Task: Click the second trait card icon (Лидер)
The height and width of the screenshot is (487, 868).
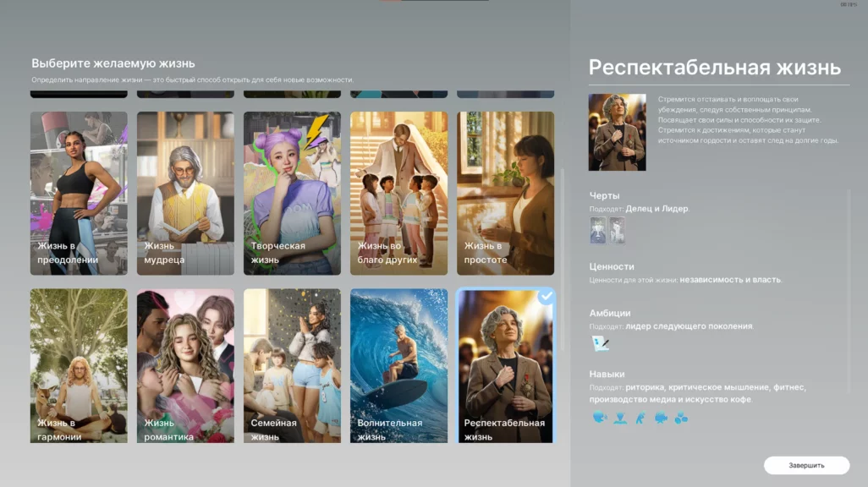Action: pyautogui.click(x=617, y=230)
